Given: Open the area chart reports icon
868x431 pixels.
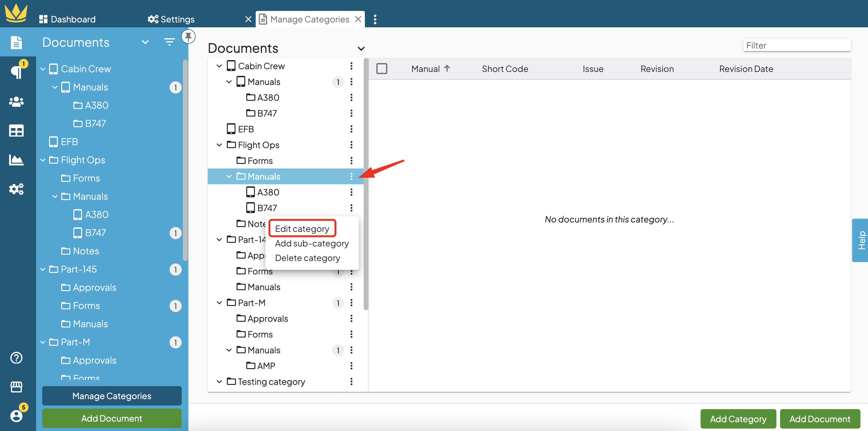Looking at the screenshot, I should [16, 160].
